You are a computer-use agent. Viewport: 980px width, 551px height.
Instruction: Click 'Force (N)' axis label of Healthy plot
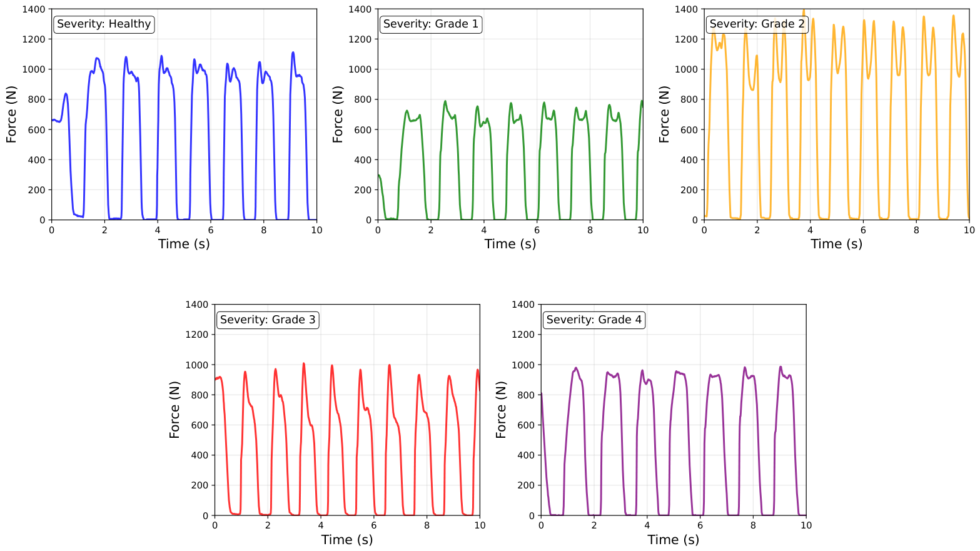[12, 114]
